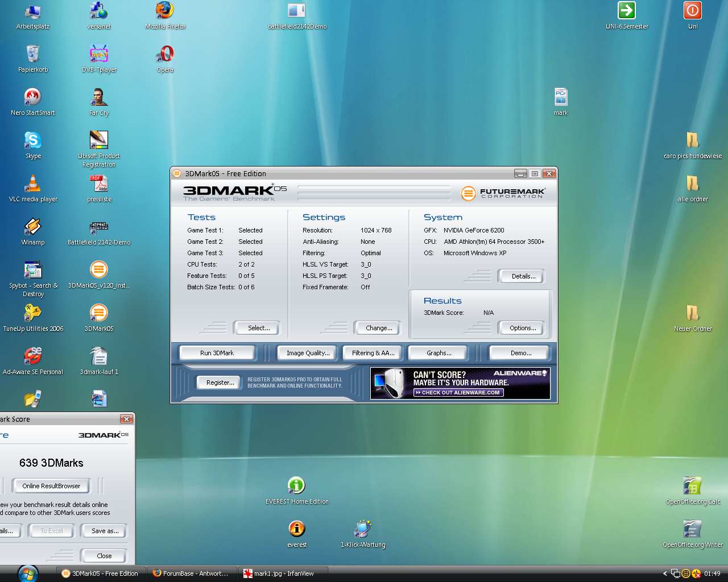Select the 3DMark05_v120_inst installer icon
Screen dimensions: 728x582
point(99,275)
